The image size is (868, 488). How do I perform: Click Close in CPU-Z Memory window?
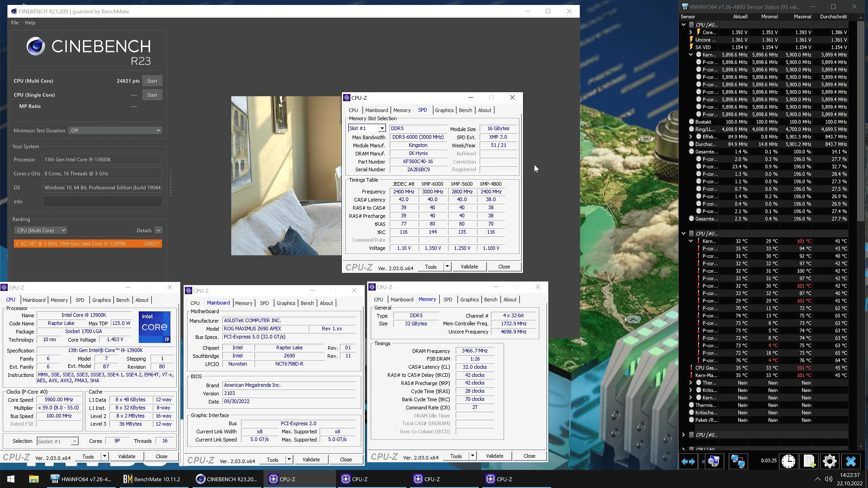pyautogui.click(x=529, y=456)
